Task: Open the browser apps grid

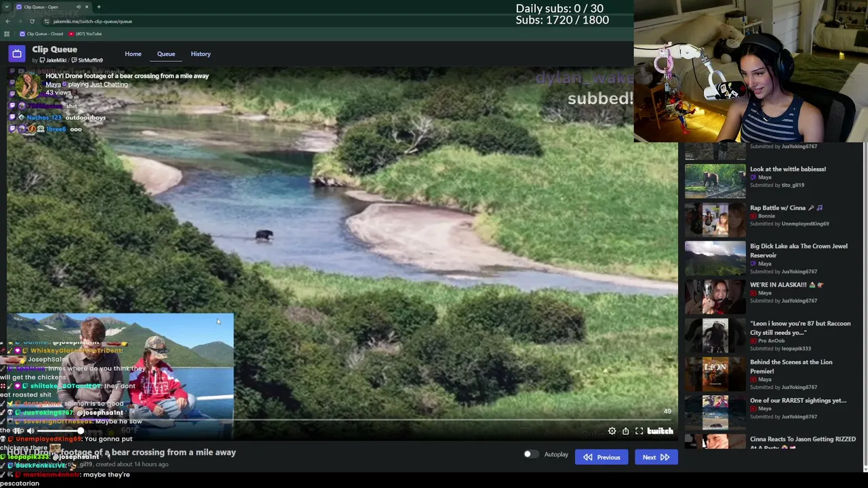Action: click(x=7, y=34)
